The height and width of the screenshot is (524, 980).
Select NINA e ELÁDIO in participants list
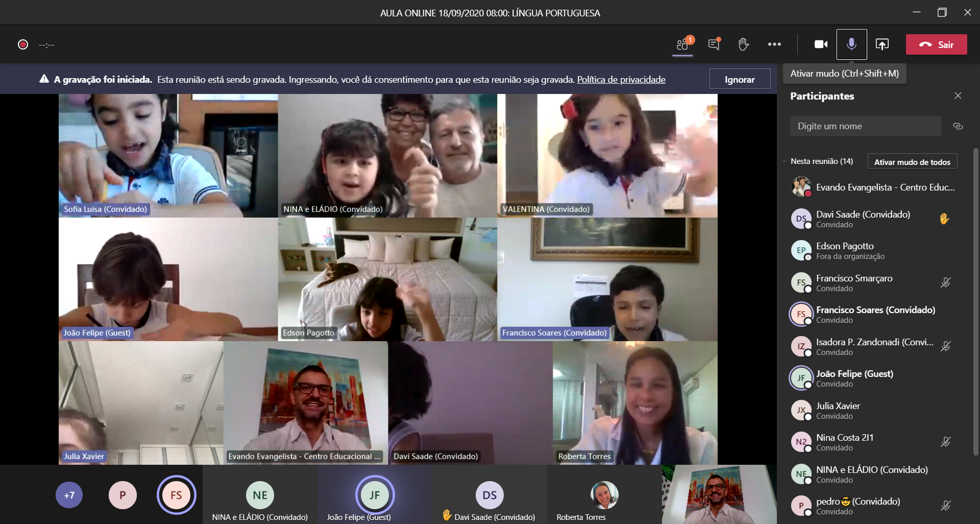(873, 474)
